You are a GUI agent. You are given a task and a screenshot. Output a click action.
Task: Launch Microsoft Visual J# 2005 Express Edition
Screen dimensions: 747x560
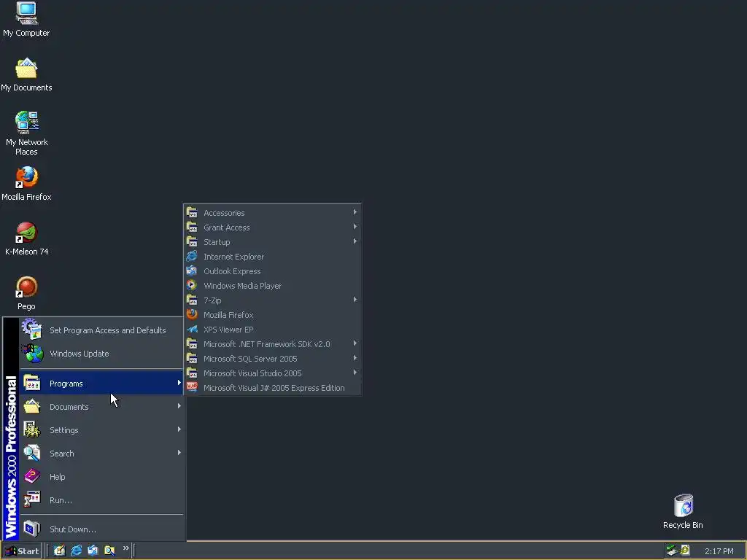pyautogui.click(x=272, y=388)
